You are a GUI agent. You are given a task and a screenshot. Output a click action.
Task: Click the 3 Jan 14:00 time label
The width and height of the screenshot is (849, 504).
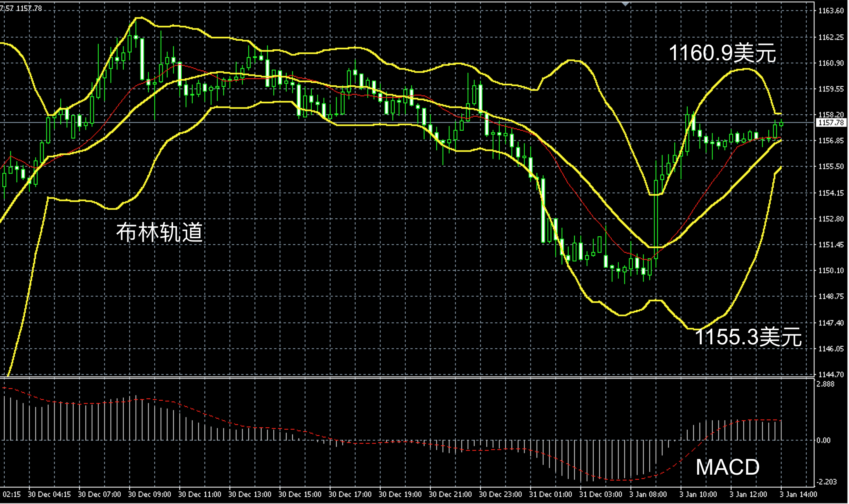pyautogui.click(x=798, y=494)
